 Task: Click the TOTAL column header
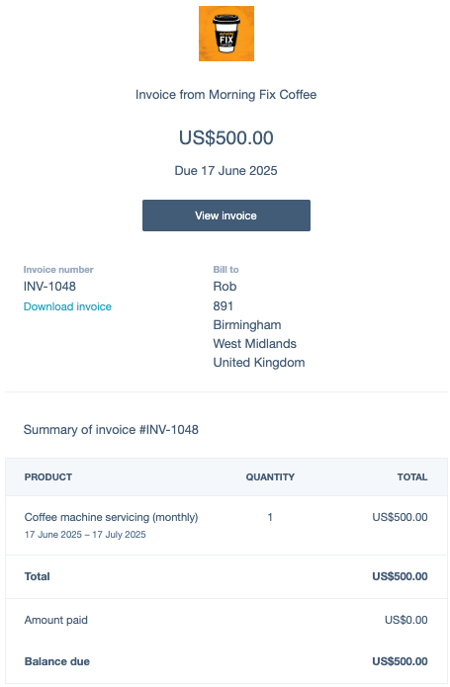[x=412, y=477]
